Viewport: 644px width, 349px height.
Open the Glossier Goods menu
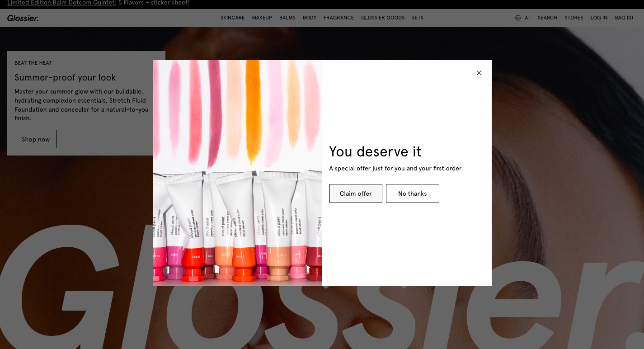tap(383, 18)
